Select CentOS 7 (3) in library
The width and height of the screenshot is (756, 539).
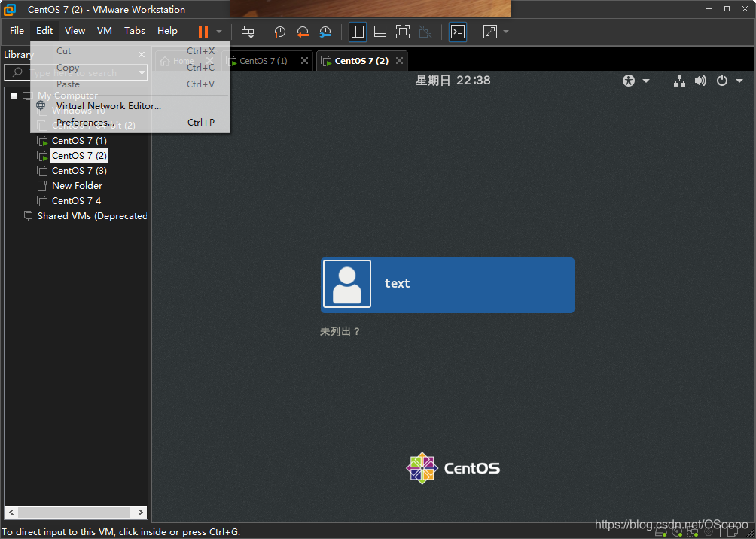tap(79, 171)
